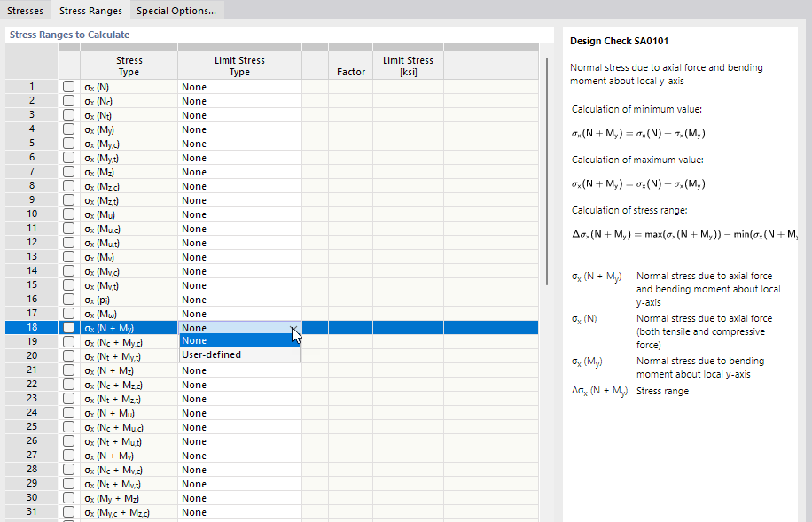This screenshot has width=812, height=522.
Task: Check σx (Mu) in row 10
Action: pos(68,214)
